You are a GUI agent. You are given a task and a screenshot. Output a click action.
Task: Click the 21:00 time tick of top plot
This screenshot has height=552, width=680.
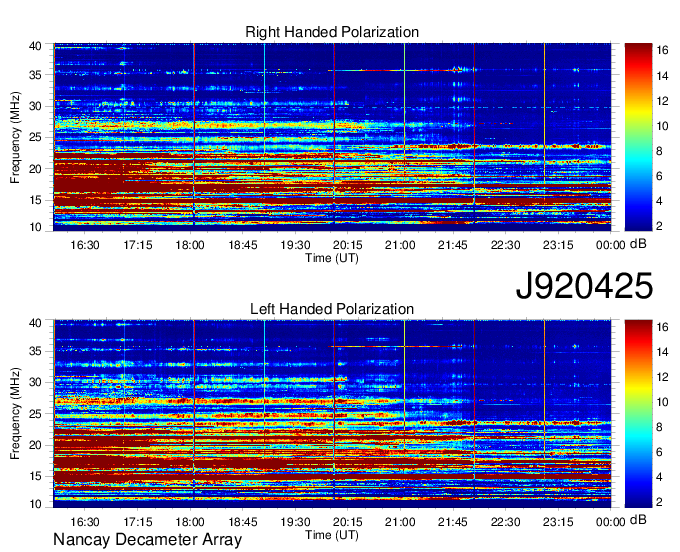click(x=400, y=245)
